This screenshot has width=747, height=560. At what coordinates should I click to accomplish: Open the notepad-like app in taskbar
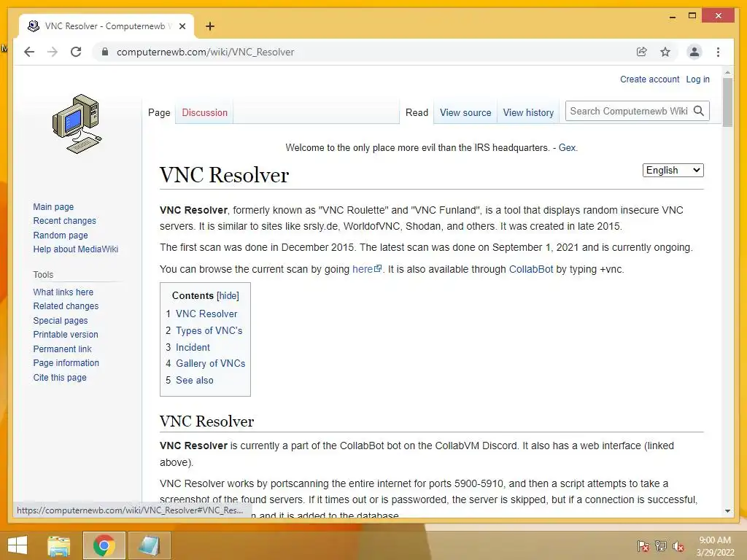149,545
